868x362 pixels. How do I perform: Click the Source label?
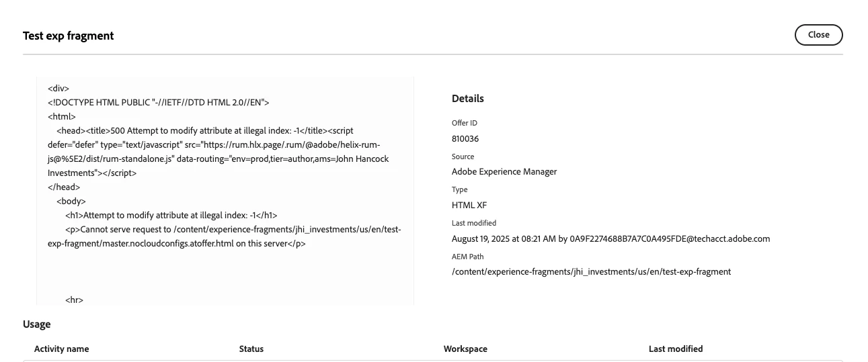click(463, 156)
